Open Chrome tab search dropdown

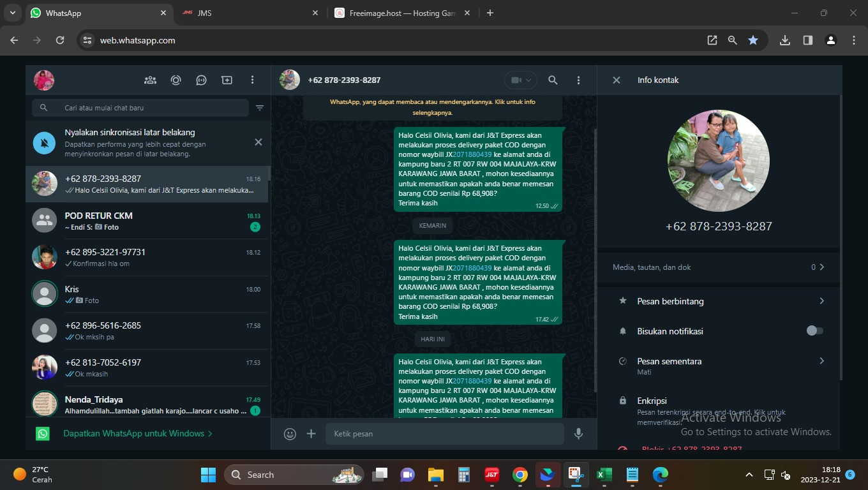click(x=12, y=13)
